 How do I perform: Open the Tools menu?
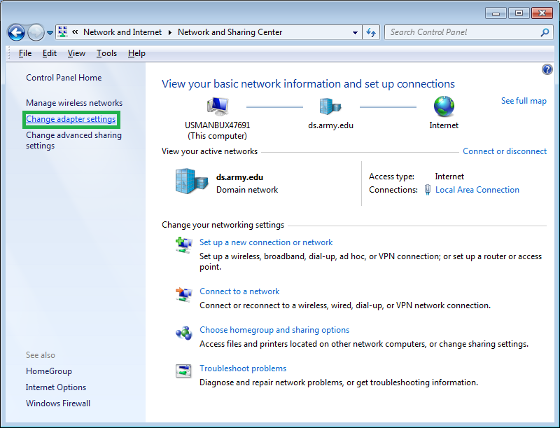[x=106, y=54]
